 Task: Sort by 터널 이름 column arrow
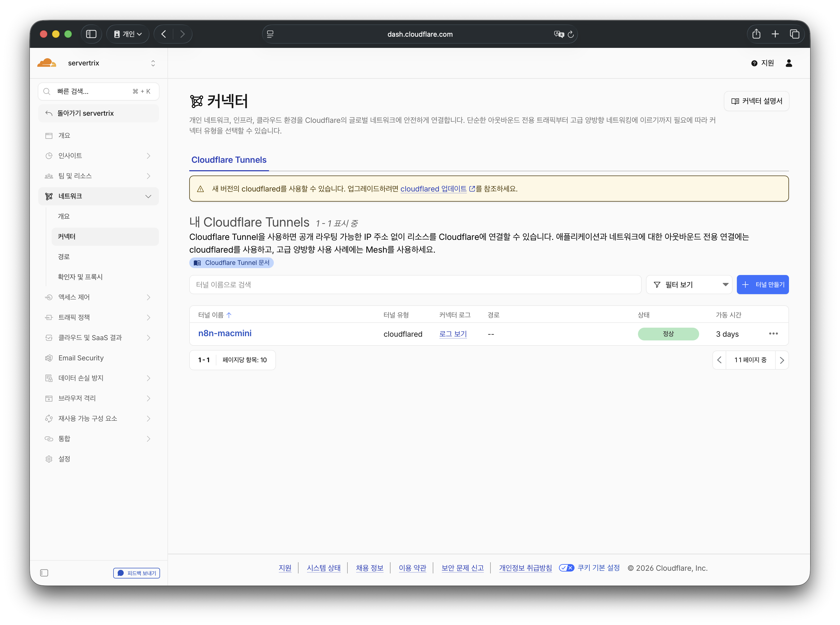229,315
